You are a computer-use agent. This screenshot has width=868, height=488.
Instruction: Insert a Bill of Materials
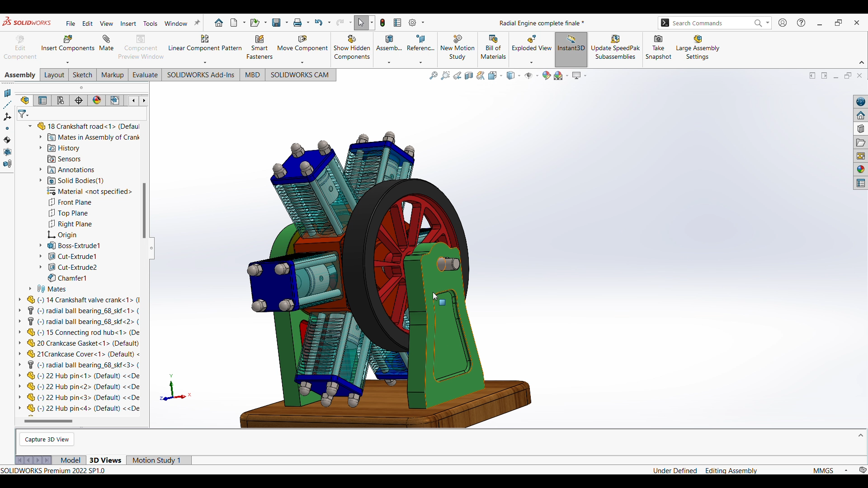click(x=493, y=47)
